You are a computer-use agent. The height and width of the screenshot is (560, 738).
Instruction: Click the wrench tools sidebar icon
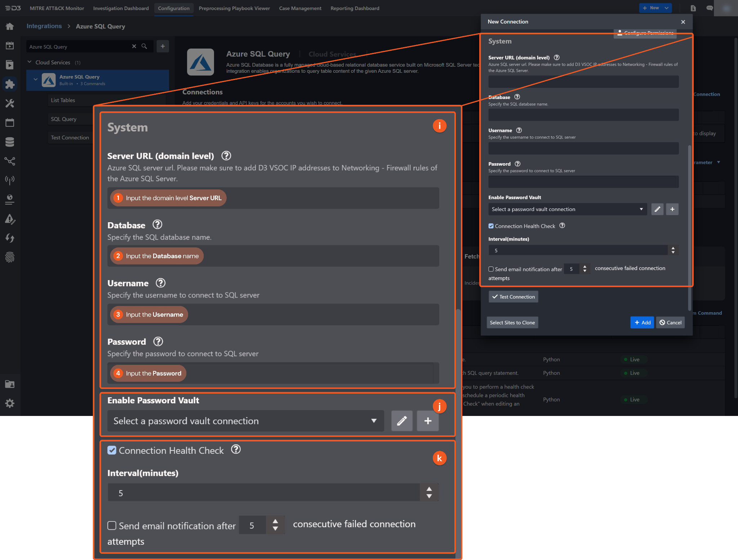point(10,103)
